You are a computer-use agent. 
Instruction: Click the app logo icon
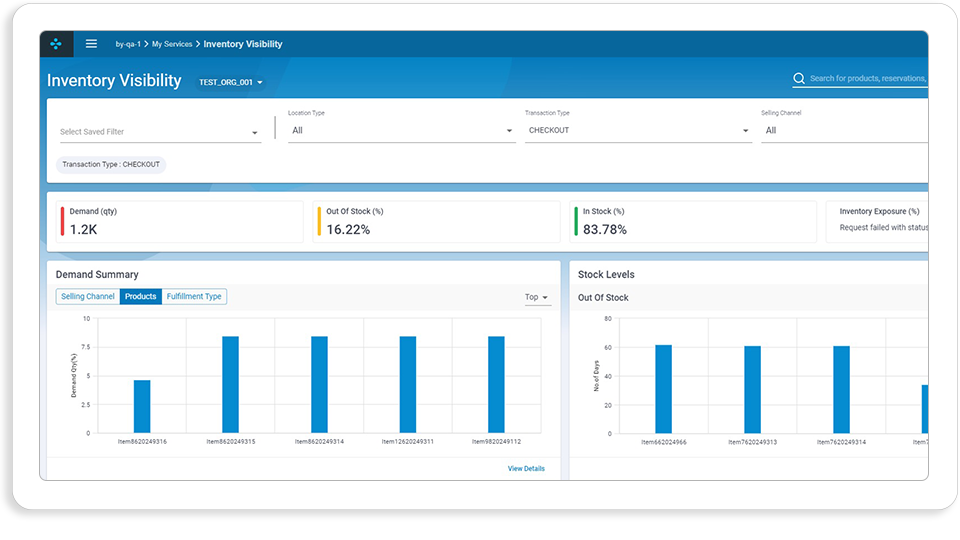tap(56, 44)
